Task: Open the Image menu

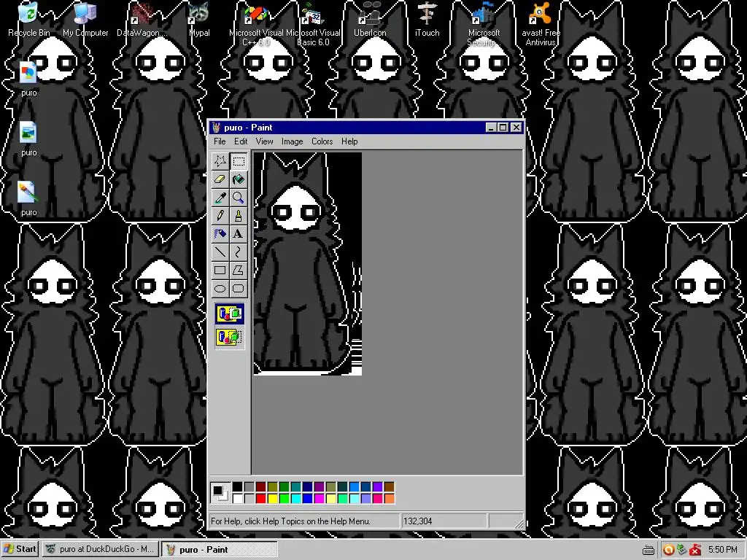Action: 292,141
